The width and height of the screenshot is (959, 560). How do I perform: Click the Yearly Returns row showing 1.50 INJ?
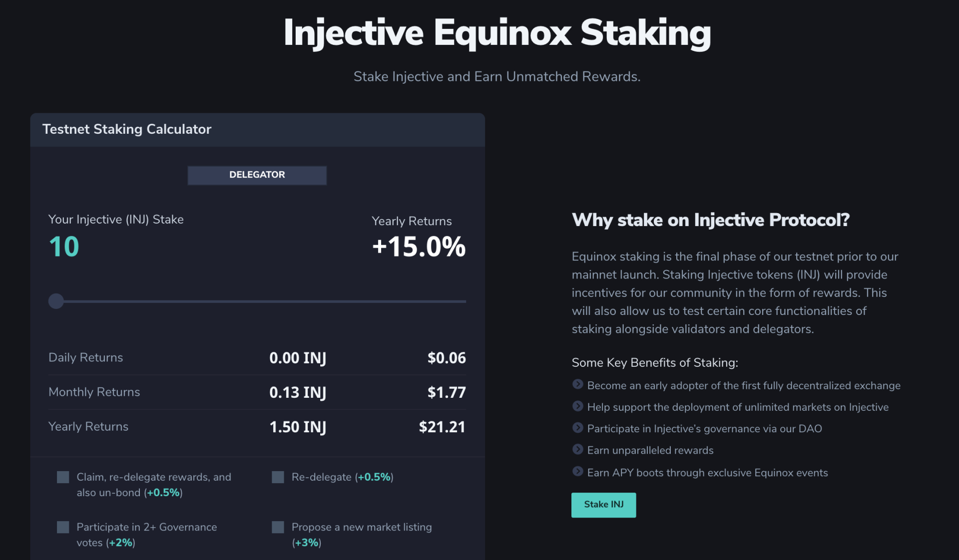pos(298,427)
